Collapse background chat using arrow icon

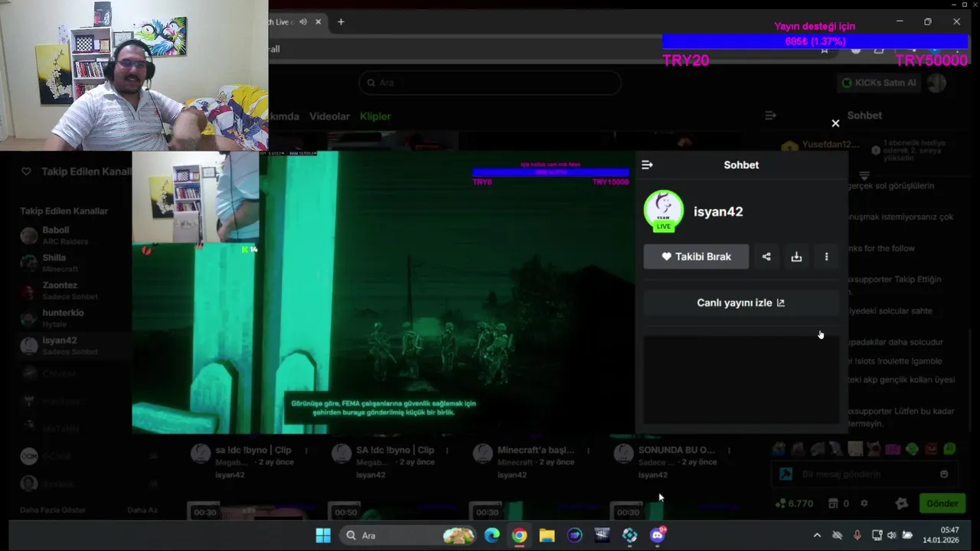point(770,116)
